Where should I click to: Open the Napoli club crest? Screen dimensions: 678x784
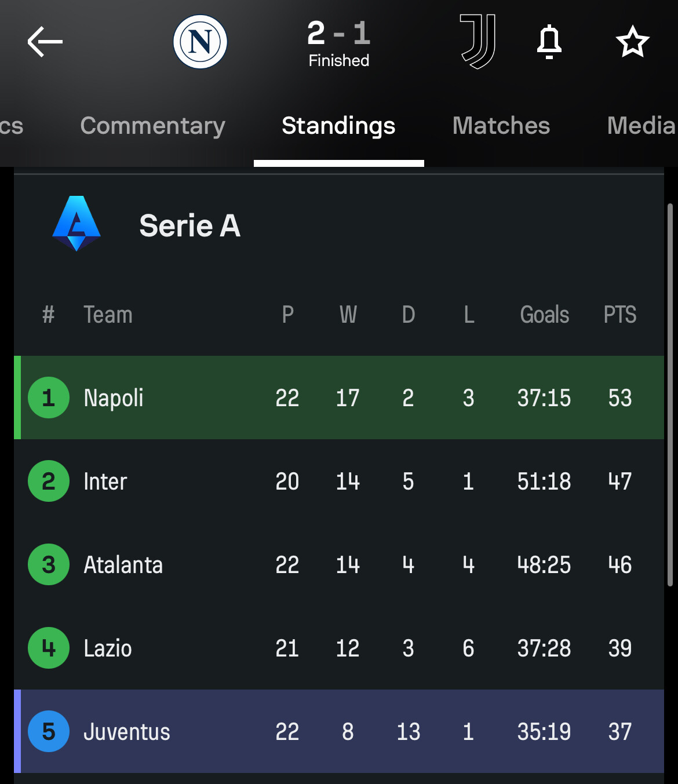click(x=200, y=42)
